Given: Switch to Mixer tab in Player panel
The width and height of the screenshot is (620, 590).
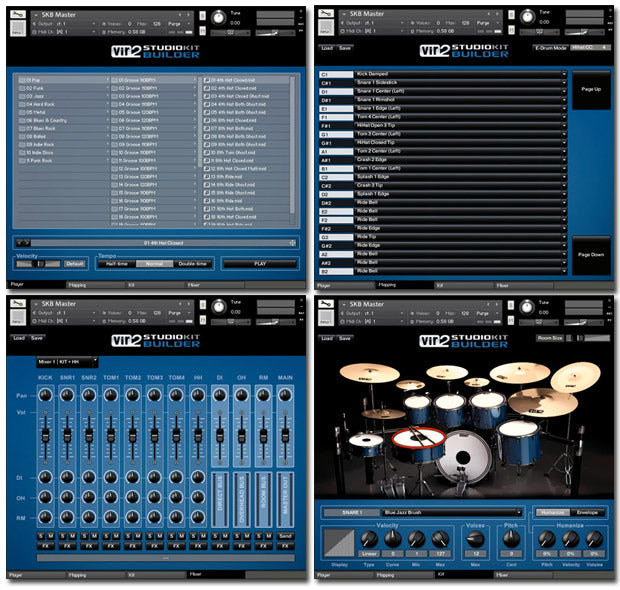Looking at the screenshot, I should (215, 285).
